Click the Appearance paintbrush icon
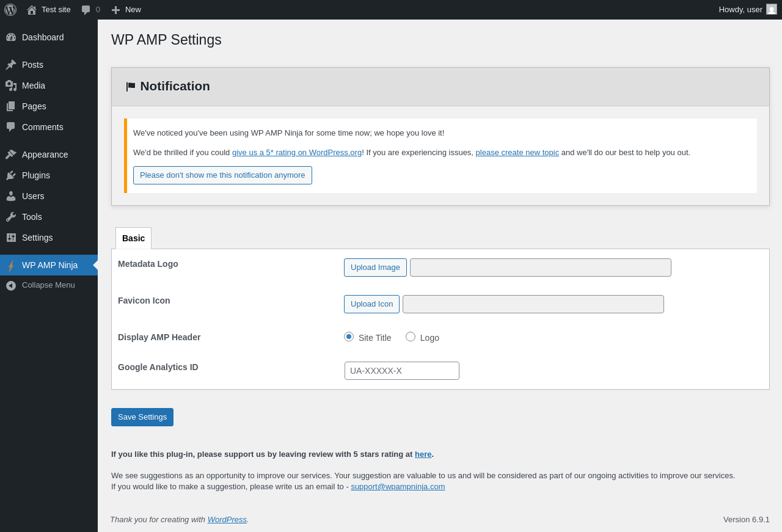The width and height of the screenshot is (782, 532). pyautogui.click(x=11, y=155)
